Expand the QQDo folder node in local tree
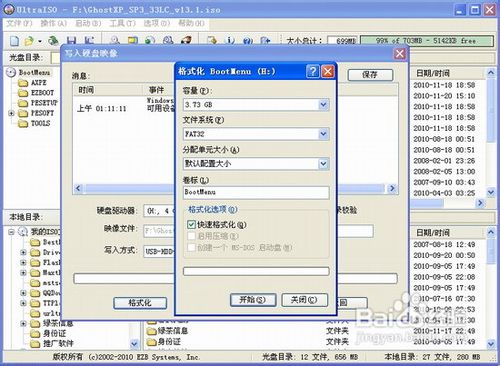The height and width of the screenshot is (366, 500). click(x=23, y=293)
